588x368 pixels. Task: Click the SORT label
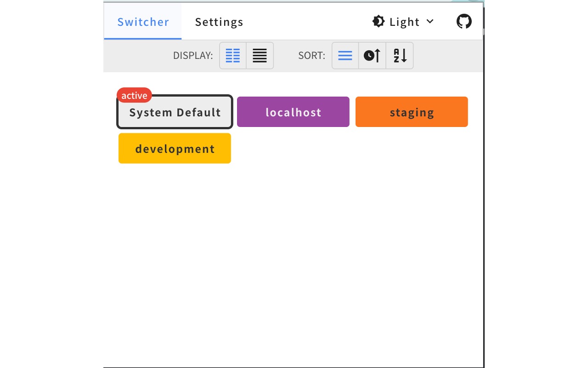[x=311, y=56]
